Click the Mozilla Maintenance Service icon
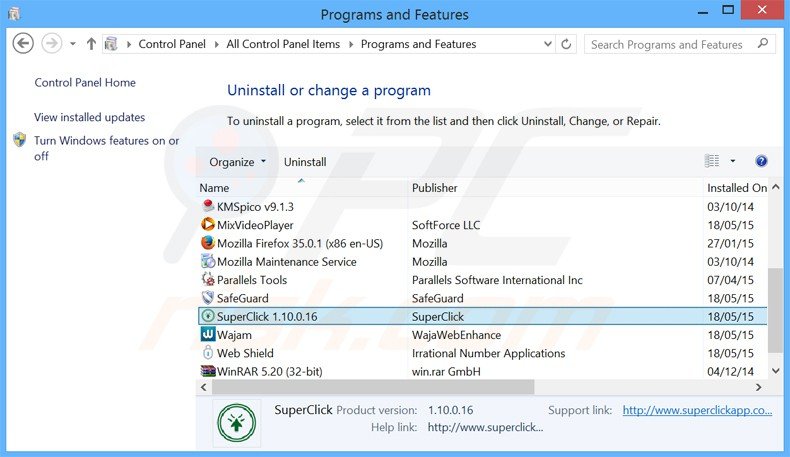The height and width of the screenshot is (457, 790). click(208, 261)
